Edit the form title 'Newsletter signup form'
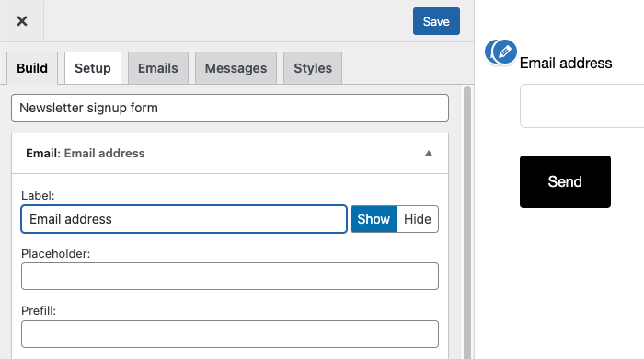Image resolution: width=644 pixels, height=359 pixels. pos(230,108)
